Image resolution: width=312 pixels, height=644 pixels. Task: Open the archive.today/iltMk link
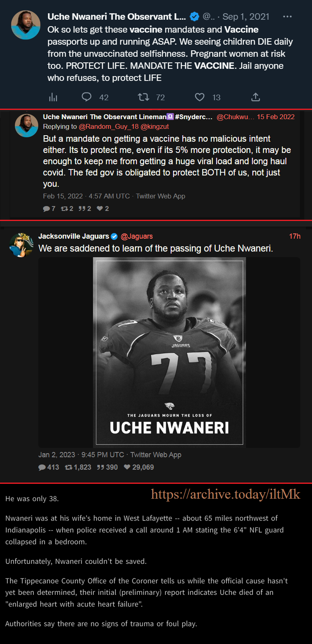(225, 494)
